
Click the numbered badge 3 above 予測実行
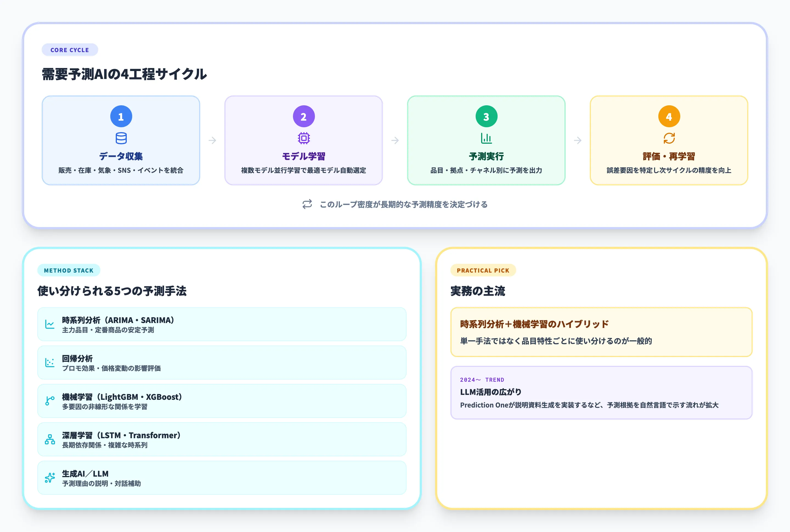pos(486,116)
